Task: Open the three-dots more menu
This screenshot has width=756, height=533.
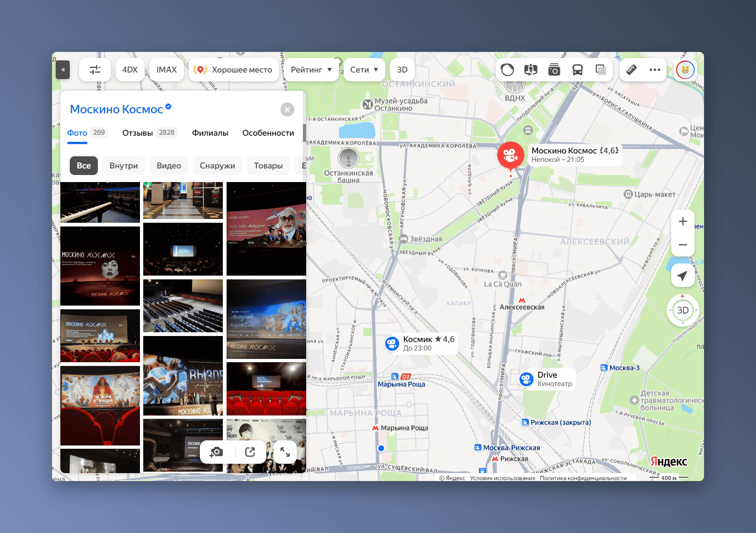Action: tap(655, 70)
